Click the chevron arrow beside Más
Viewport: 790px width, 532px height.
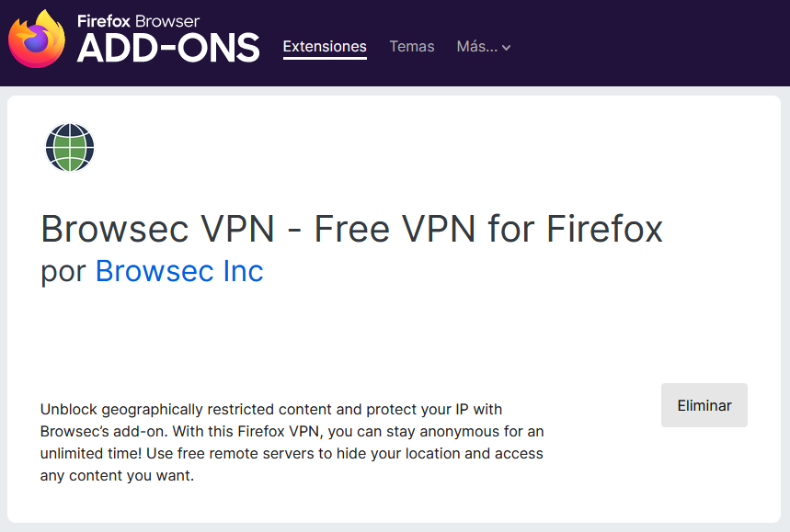507,48
